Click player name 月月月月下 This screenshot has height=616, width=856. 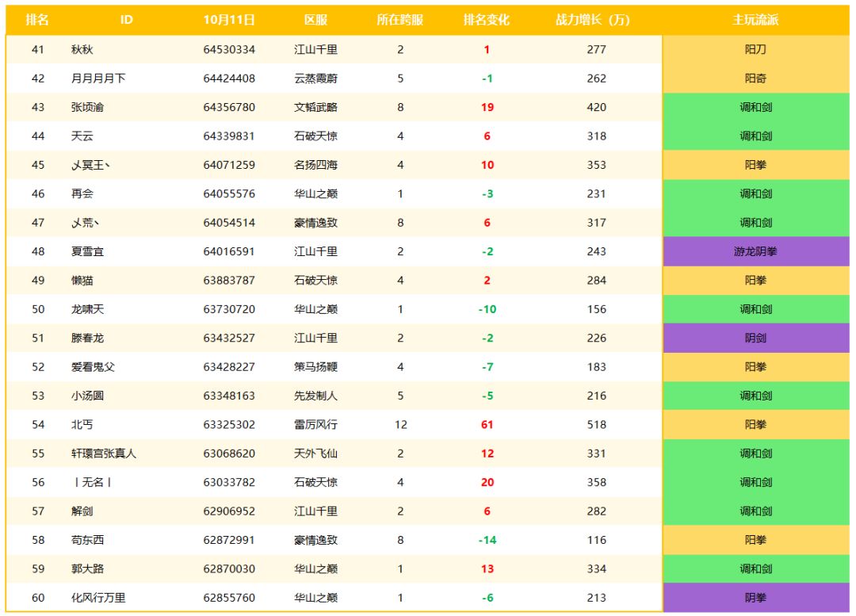coord(98,78)
